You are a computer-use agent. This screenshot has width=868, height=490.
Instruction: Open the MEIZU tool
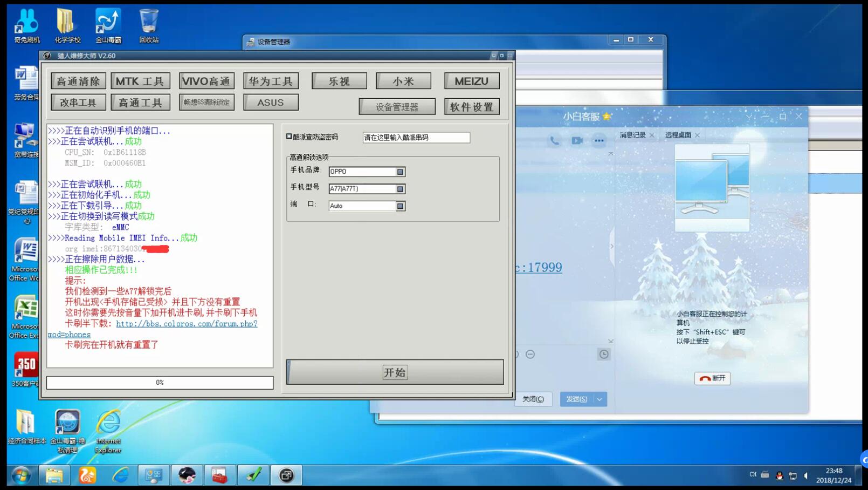pyautogui.click(x=472, y=81)
